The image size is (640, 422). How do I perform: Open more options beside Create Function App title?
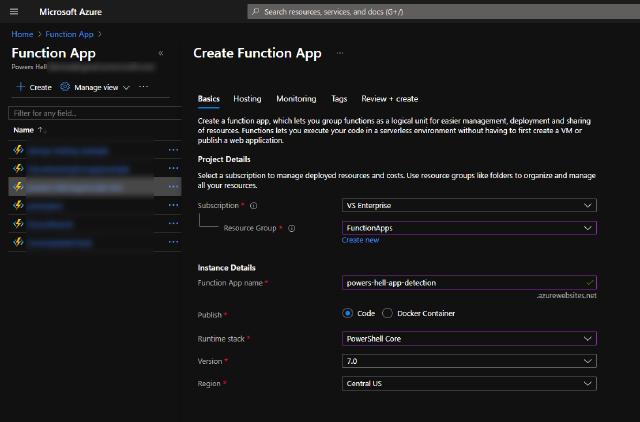coord(340,53)
